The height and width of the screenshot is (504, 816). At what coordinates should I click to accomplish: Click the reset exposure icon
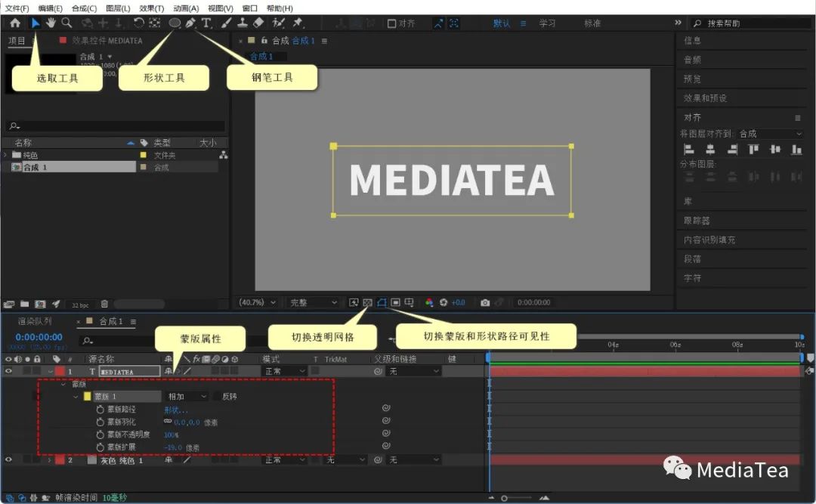pos(444,302)
